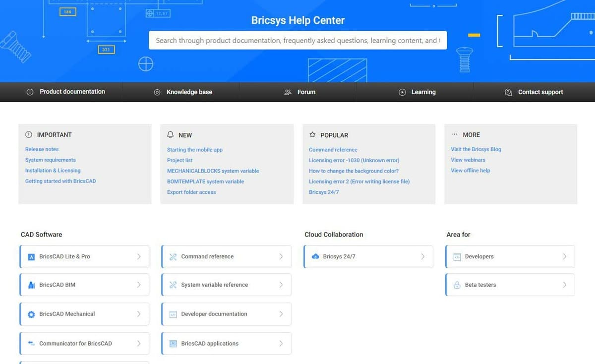Expand Communicator for BricsCAD chevron
Image resolution: width=595 pixels, height=364 pixels.
[x=139, y=343]
